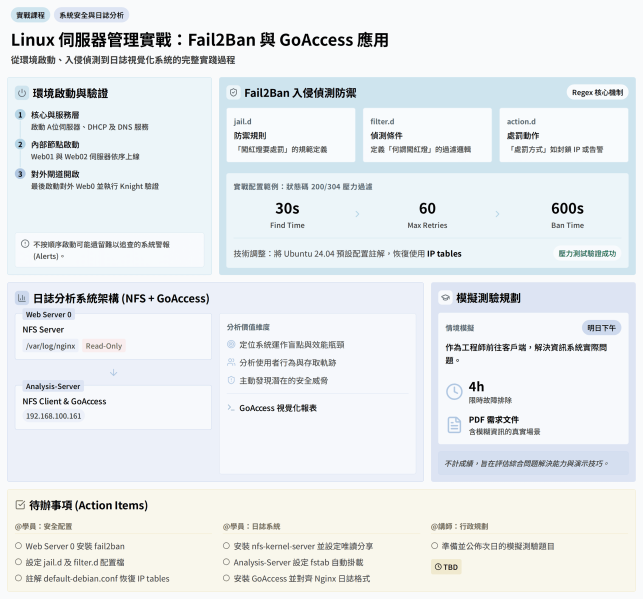Check off 註解 default-debian.conf 恢復 IP tables
This screenshot has height=599, width=643.
coord(18,578)
